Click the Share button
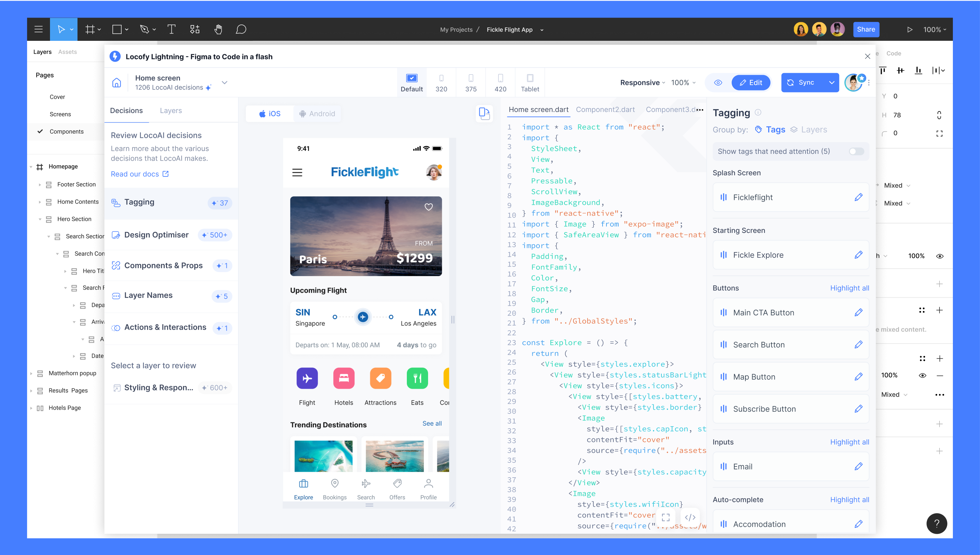This screenshot has width=980, height=555. point(866,29)
